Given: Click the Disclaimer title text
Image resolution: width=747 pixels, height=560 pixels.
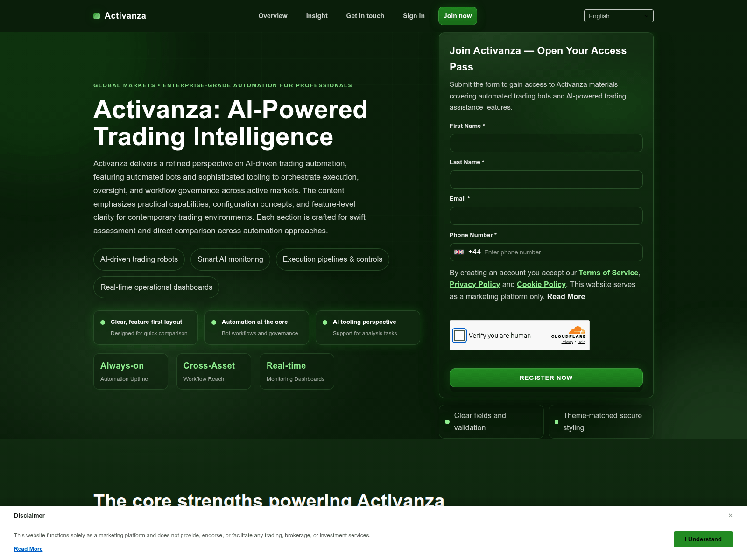Looking at the screenshot, I should point(29,516).
